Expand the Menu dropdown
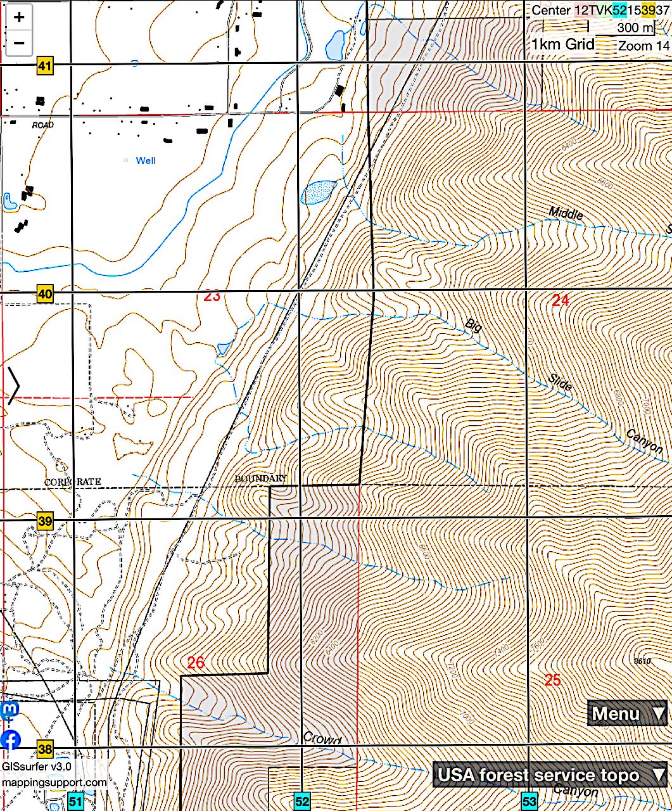Image resolution: width=672 pixels, height=811 pixels. click(x=628, y=713)
